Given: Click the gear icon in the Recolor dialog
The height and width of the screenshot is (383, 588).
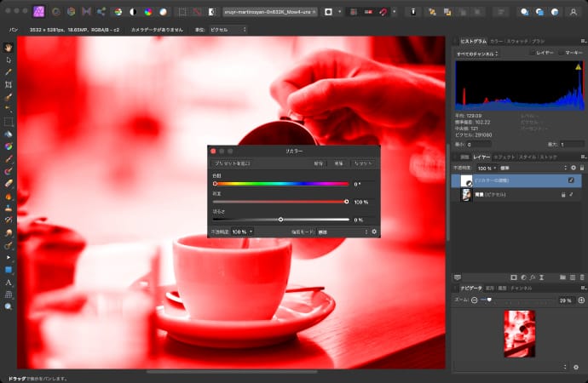Looking at the screenshot, I should [x=374, y=232].
